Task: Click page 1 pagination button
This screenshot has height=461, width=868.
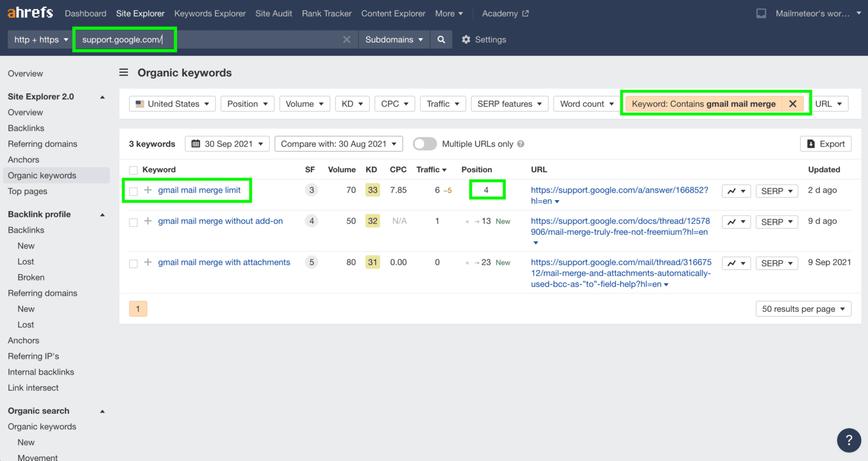Action: tap(138, 309)
